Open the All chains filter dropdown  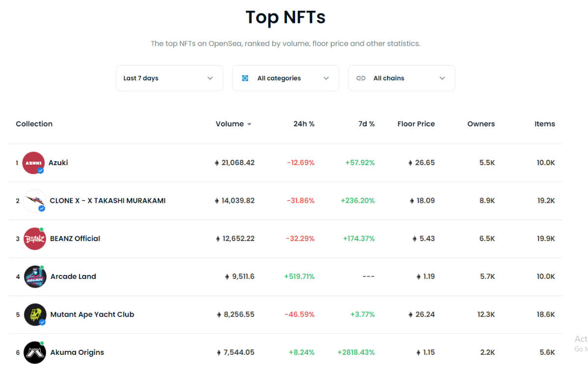[402, 78]
